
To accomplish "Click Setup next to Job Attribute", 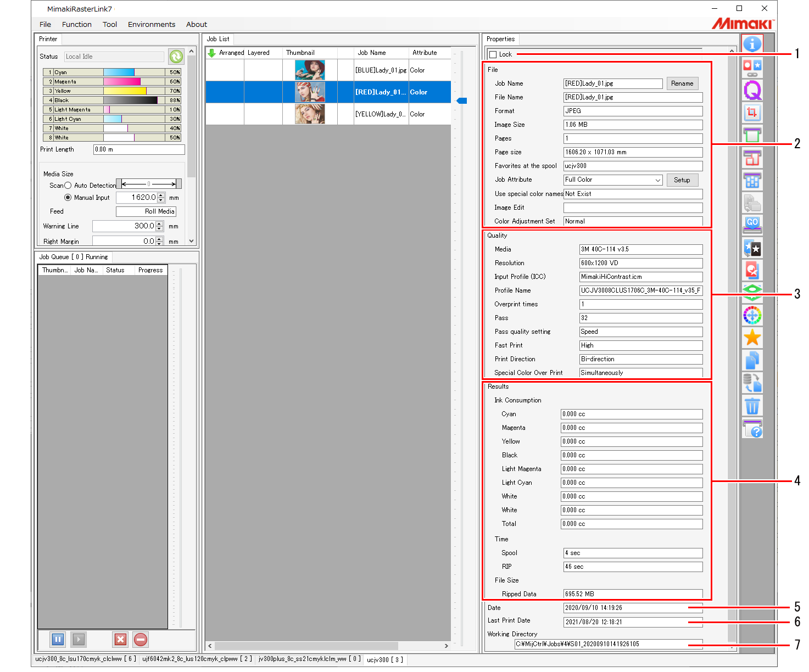I will pos(682,180).
